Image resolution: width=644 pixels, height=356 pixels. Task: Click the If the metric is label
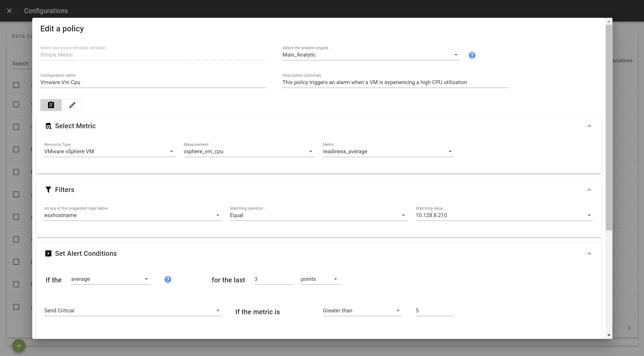258,312
